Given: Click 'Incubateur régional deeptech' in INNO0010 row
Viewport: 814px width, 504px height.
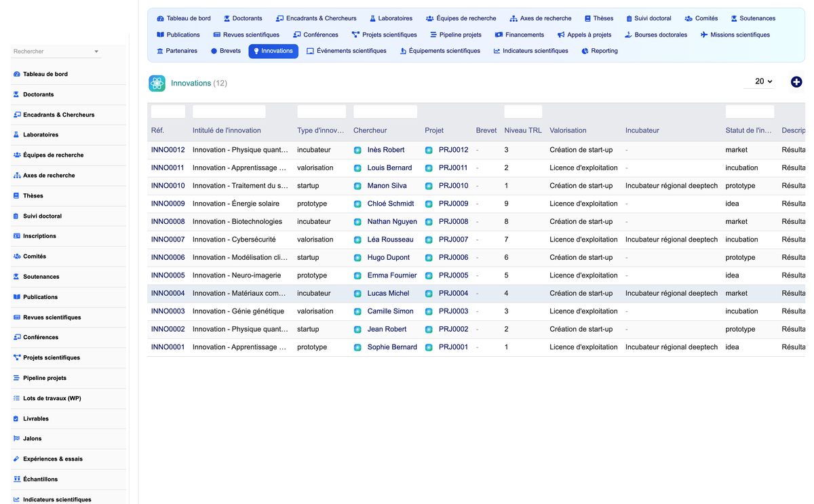Looking at the screenshot, I should 672,186.
